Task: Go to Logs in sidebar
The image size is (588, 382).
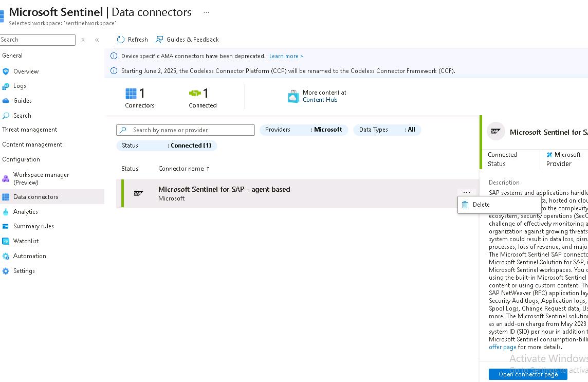Action: [20, 86]
